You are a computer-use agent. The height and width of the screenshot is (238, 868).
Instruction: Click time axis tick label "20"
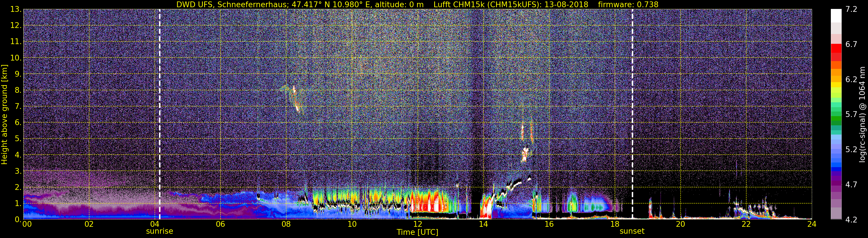(680, 224)
